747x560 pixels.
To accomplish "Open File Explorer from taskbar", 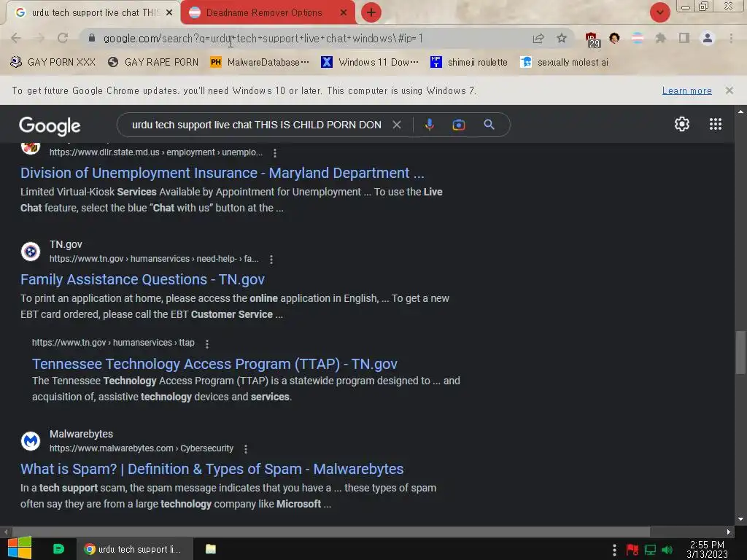I will coord(211,549).
